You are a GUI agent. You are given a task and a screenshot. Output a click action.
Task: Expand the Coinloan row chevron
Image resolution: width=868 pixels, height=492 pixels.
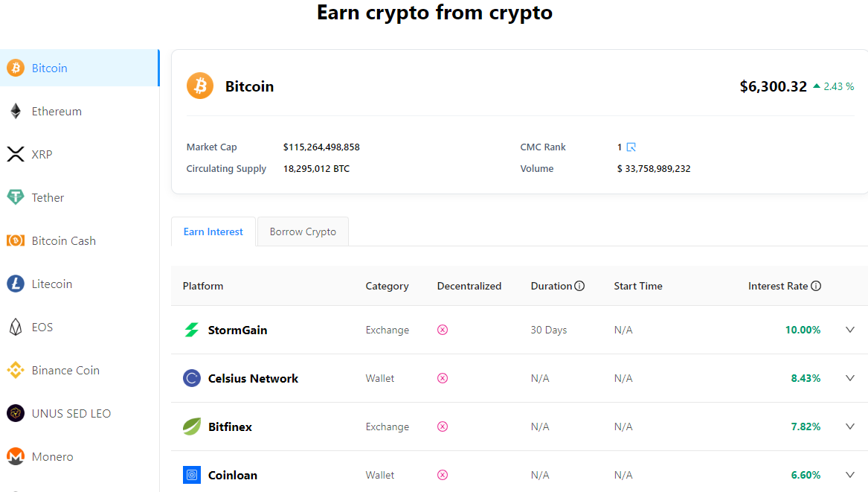point(849,474)
